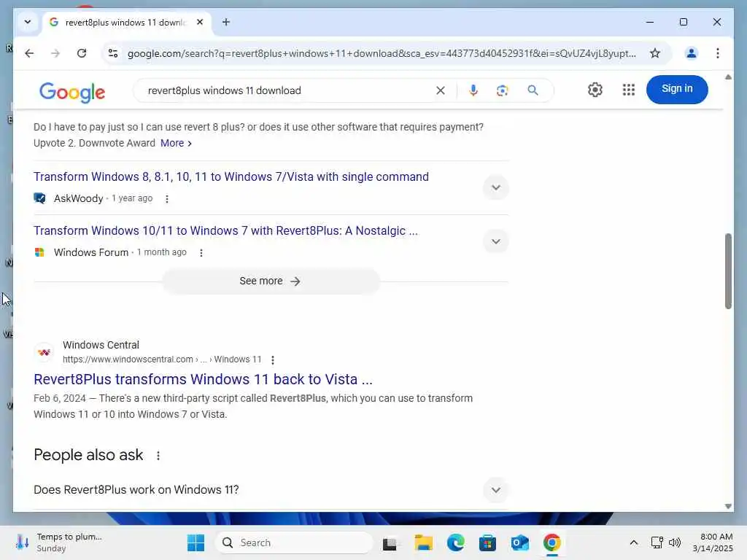Open 'Revert8Plus transforms Windows 11 back to Vista'
Viewport: 747px width, 560px height.
203,379
